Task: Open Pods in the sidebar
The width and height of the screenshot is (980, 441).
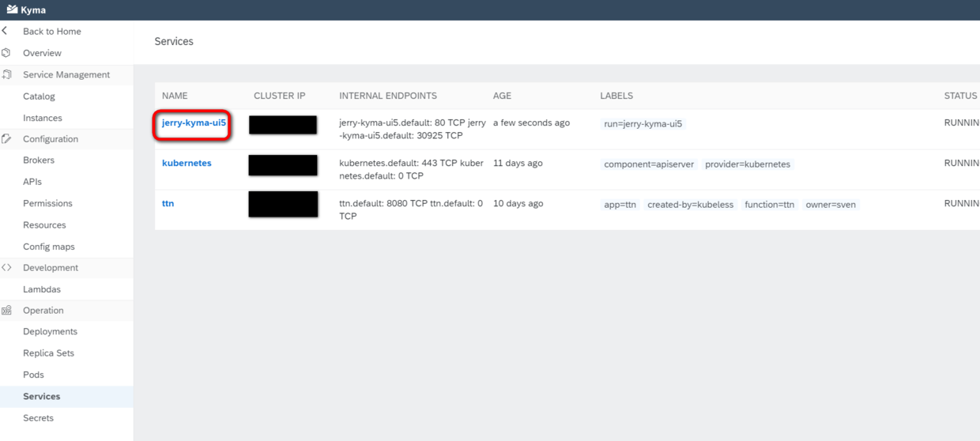Action: coord(33,375)
